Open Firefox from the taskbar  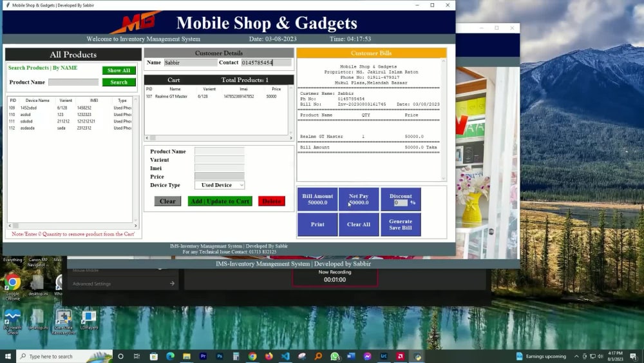coord(269,357)
